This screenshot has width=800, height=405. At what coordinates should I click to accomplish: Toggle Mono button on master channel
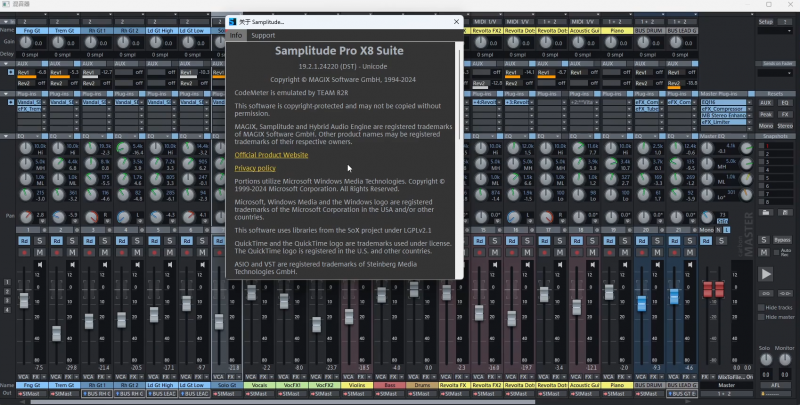(707, 230)
